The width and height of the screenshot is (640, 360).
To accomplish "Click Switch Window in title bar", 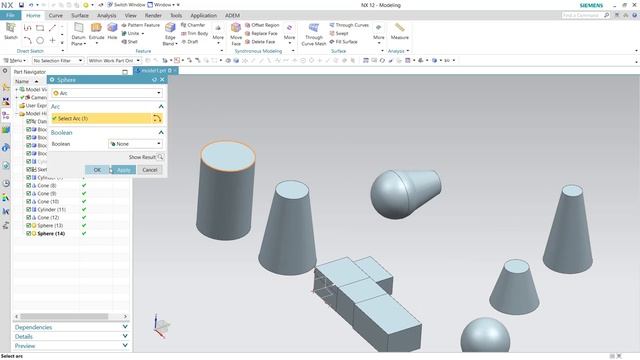I will click(126, 5).
